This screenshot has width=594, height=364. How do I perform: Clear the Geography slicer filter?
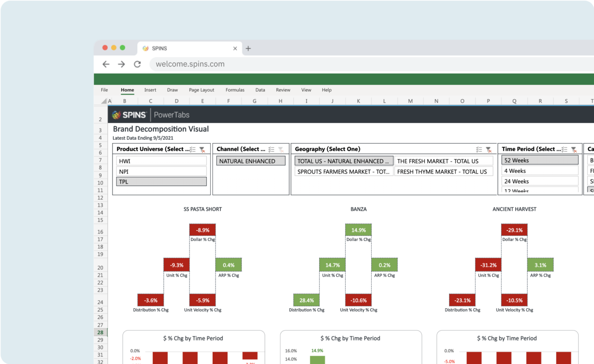(488, 149)
